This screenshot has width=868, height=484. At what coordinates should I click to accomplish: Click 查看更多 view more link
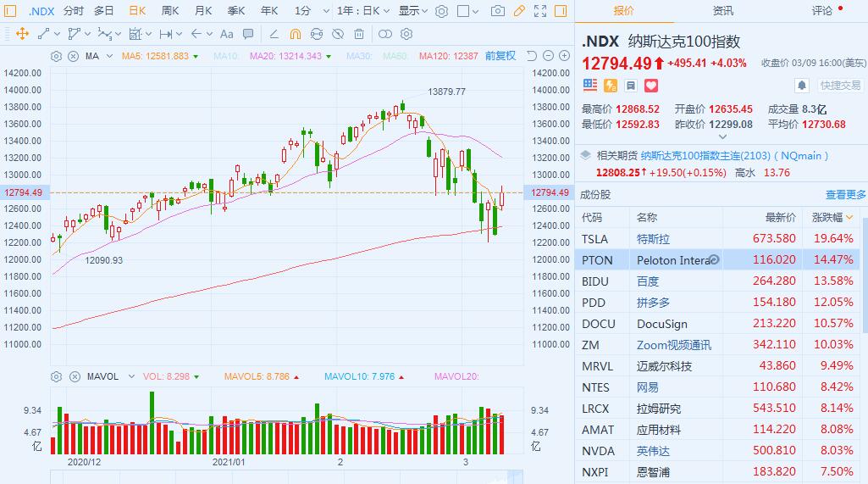pos(845,195)
